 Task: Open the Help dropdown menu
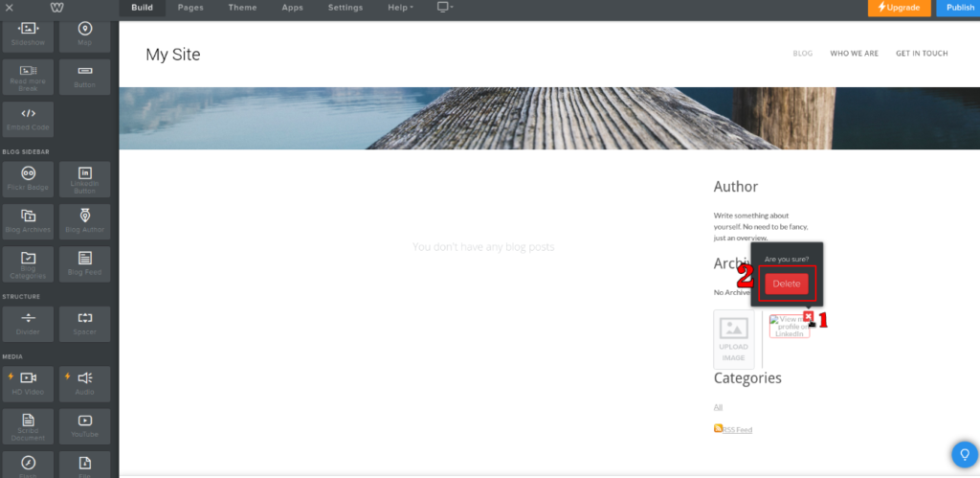coord(401,8)
